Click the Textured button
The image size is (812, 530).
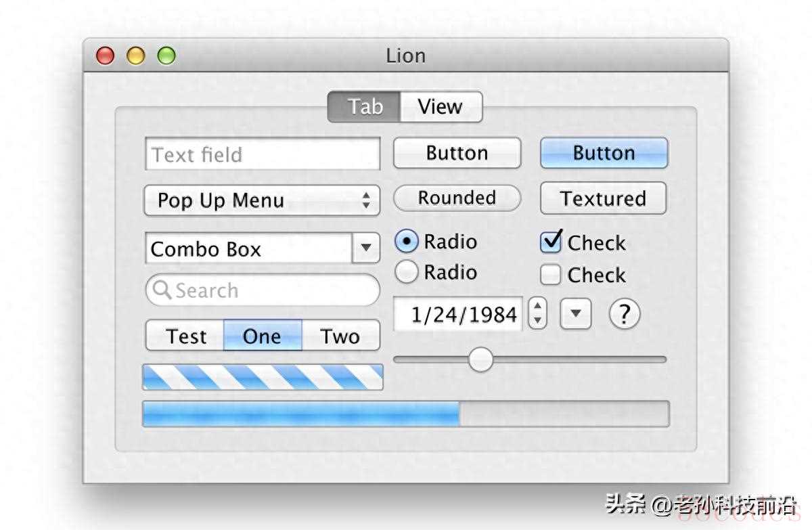[x=603, y=198]
